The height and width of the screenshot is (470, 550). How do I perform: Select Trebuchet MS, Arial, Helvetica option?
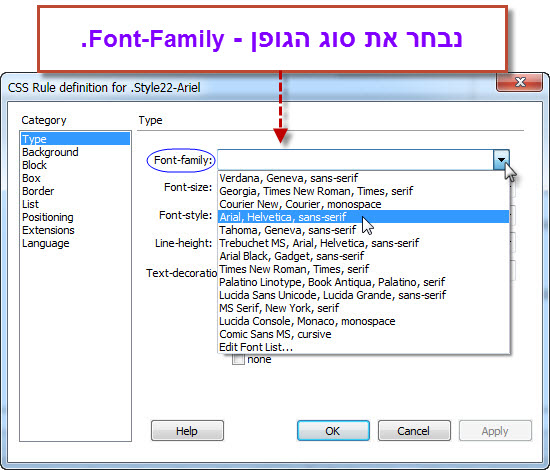click(x=363, y=243)
